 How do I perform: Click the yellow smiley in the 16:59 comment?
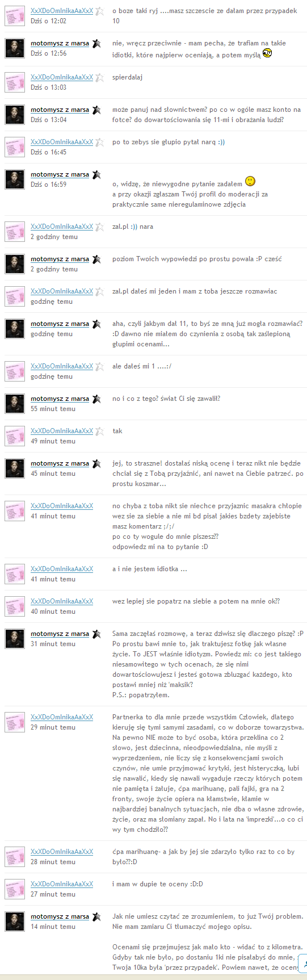[x=250, y=182]
